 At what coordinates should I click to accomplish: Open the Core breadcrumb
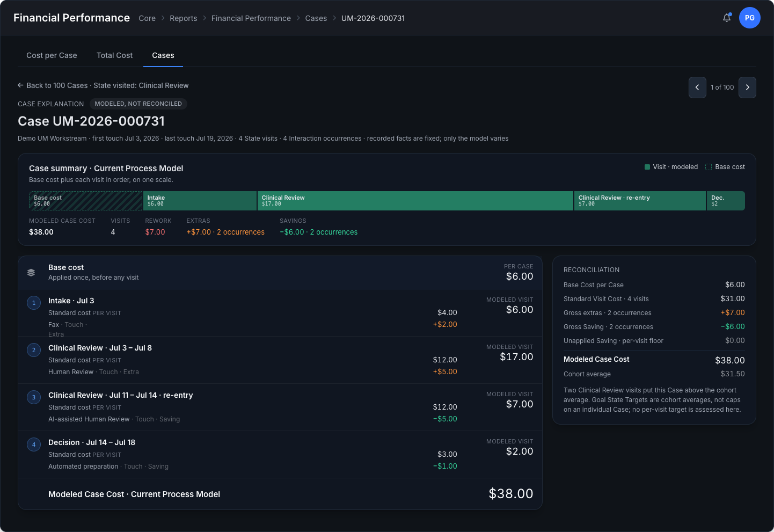pyautogui.click(x=147, y=18)
